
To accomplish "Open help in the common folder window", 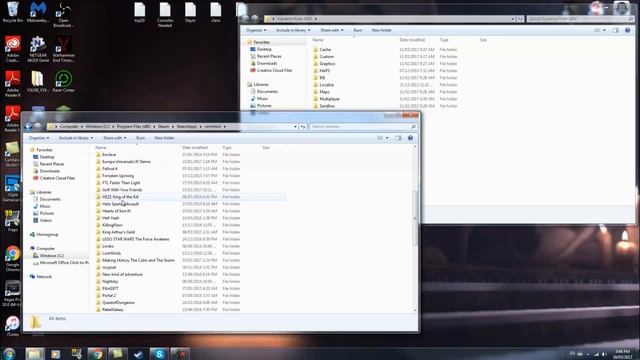I will pos(410,138).
